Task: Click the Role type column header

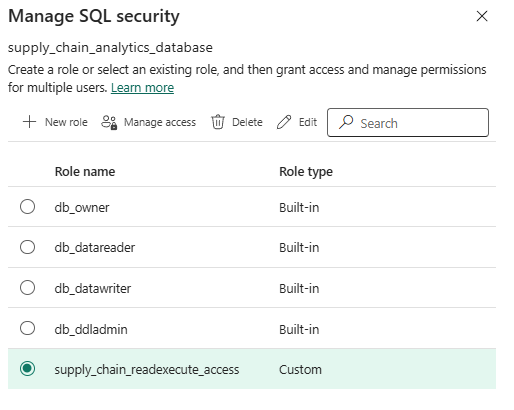Action: [x=306, y=172]
